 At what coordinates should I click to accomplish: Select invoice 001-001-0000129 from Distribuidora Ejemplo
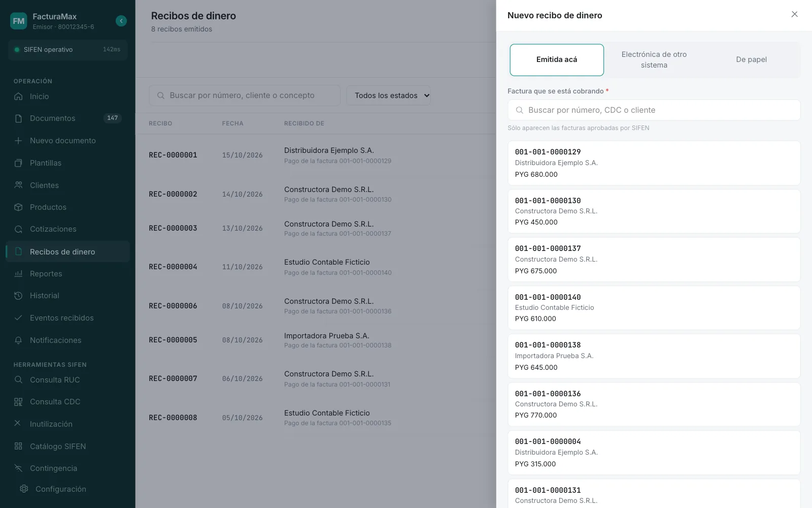click(654, 163)
